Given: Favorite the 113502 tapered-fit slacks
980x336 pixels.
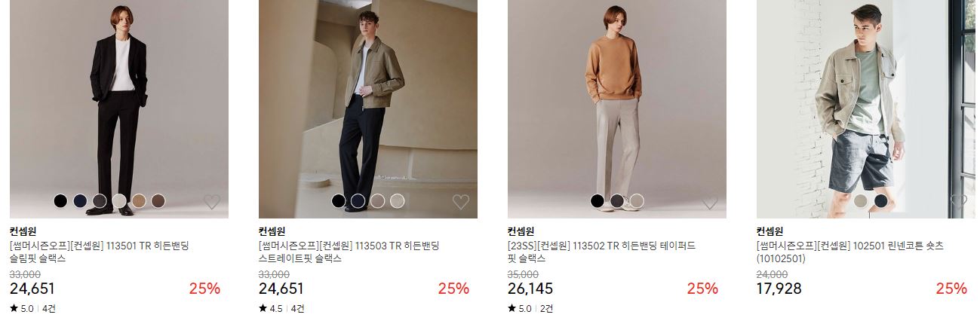Looking at the screenshot, I should coord(710,202).
